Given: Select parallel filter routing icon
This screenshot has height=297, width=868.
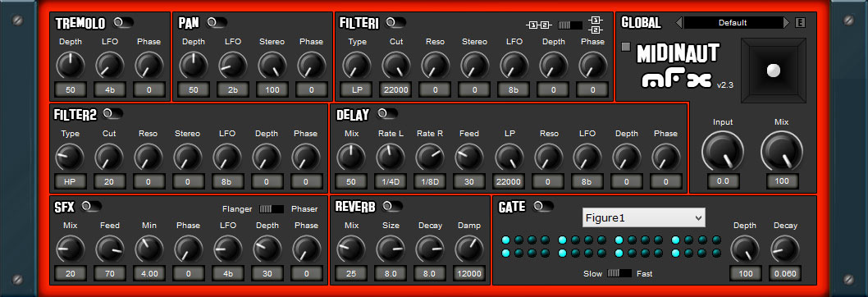Looking at the screenshot, I should 596,25.
